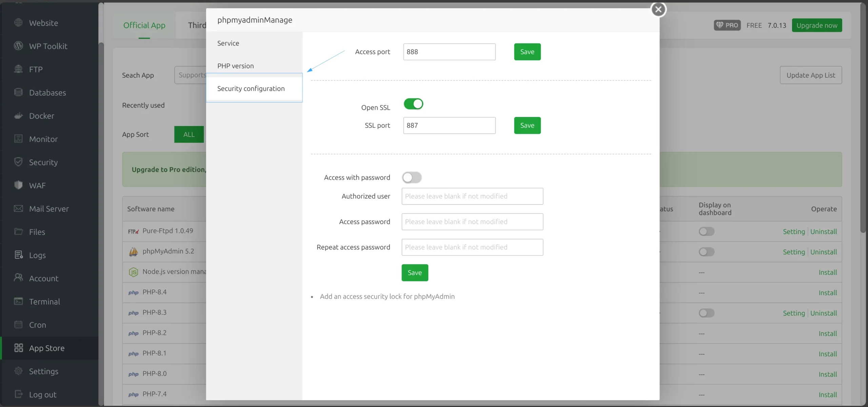
Task: Save the access password settings
Action: tap(415, 272)
